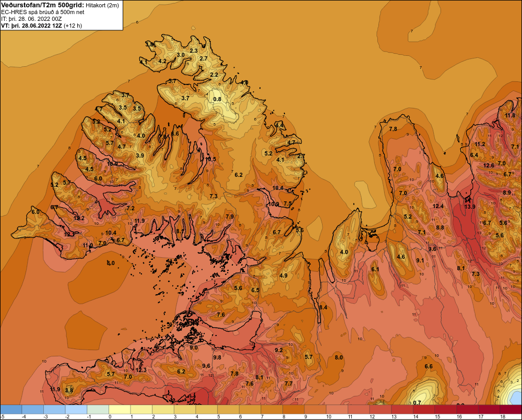Click the temperature value "3.9"
Image resolution: width=522 pixels, height=420 pixels.
coord(140,155)
